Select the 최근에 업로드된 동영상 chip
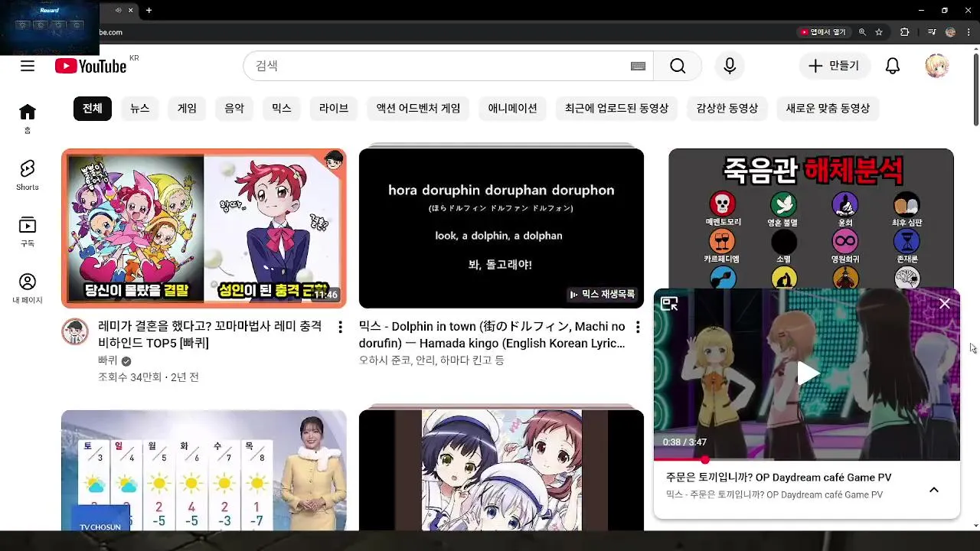This screenshot has height=551, width=980. tap(617, 109)
